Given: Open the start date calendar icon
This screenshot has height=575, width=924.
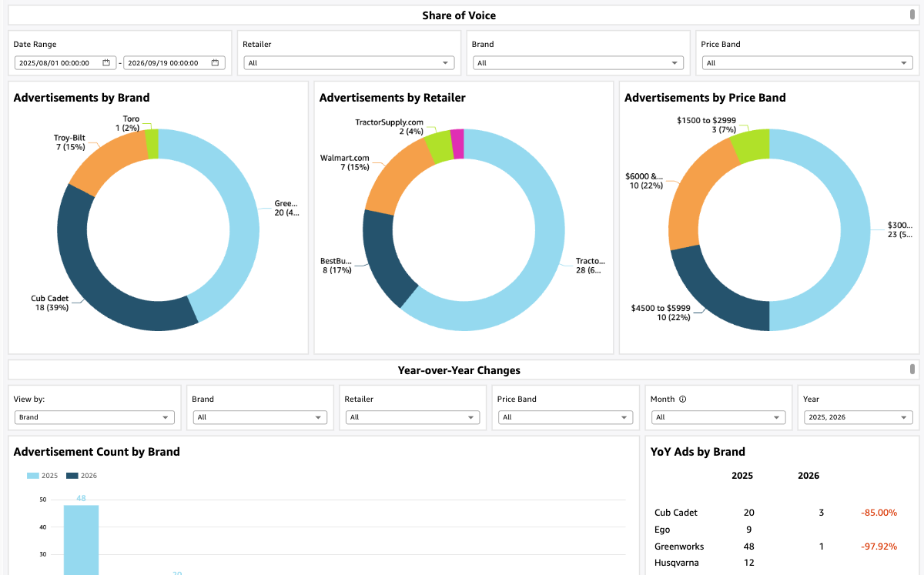Looking at the screenshot, I should click(106, 63).
